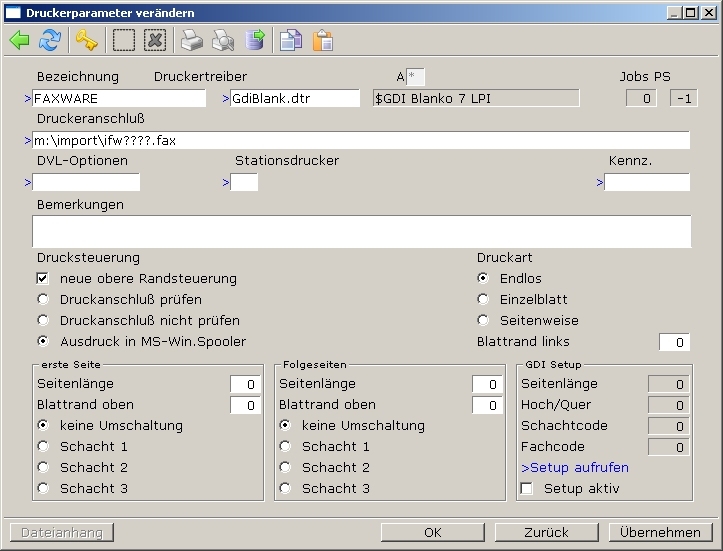Select Schacht 2 for erste Seite

43,467
